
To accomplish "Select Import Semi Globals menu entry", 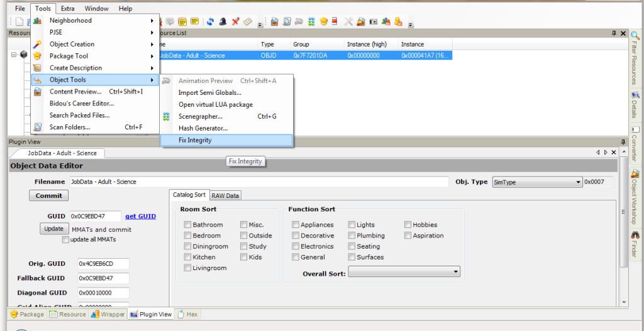I will (226, 93).
